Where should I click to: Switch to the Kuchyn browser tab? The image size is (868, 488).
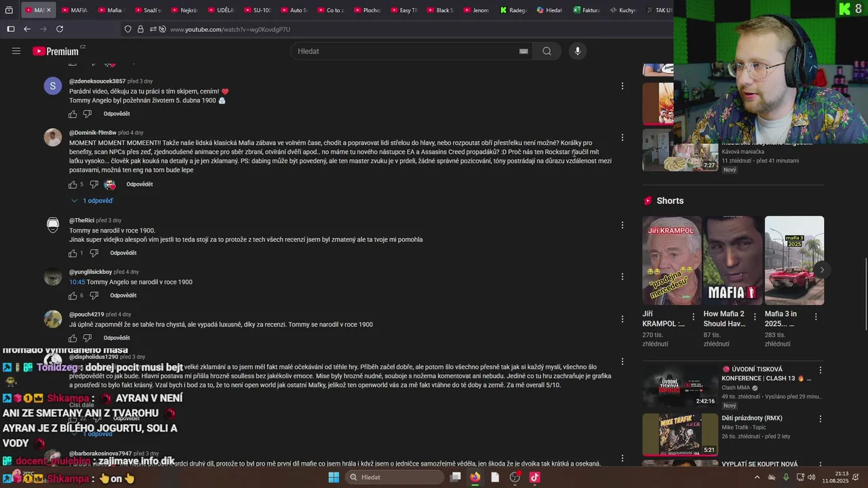tap(622, 10)
